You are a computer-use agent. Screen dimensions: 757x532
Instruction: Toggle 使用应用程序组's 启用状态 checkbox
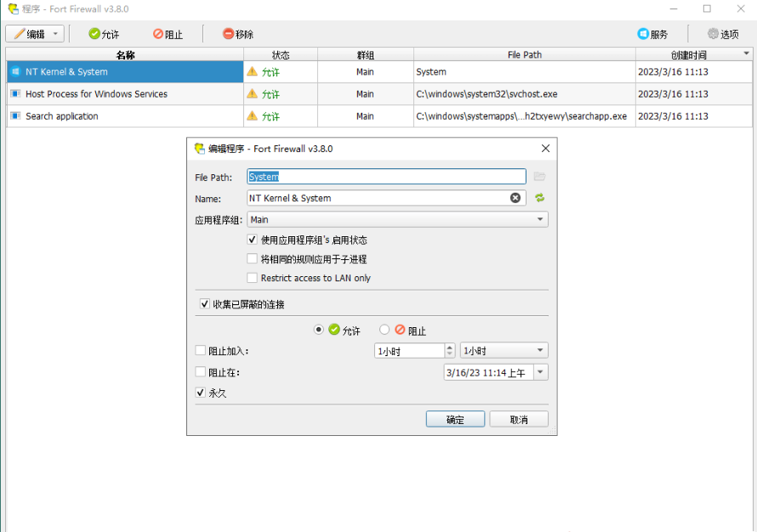click(252, 240)
